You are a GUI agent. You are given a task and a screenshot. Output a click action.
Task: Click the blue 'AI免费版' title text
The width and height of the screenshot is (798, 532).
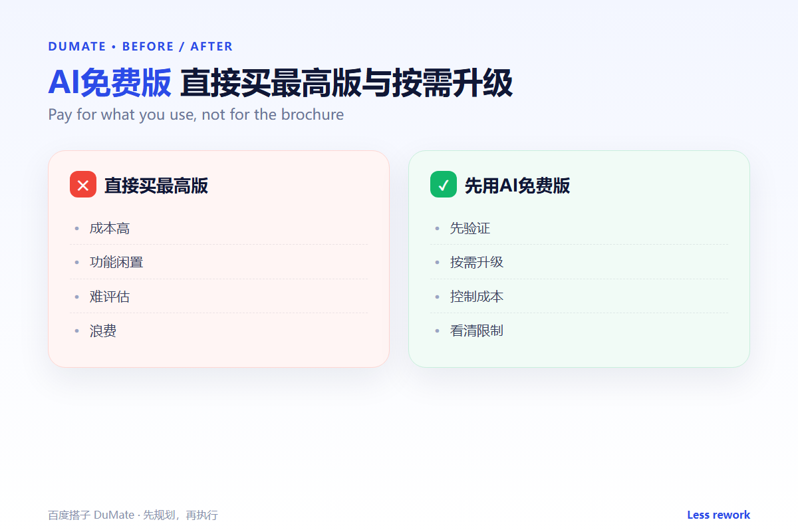point(110,83)
